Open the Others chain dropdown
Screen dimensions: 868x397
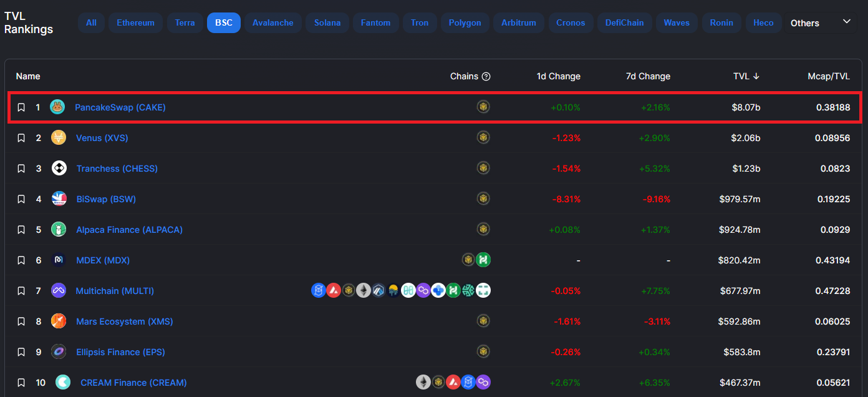[820, 23]
